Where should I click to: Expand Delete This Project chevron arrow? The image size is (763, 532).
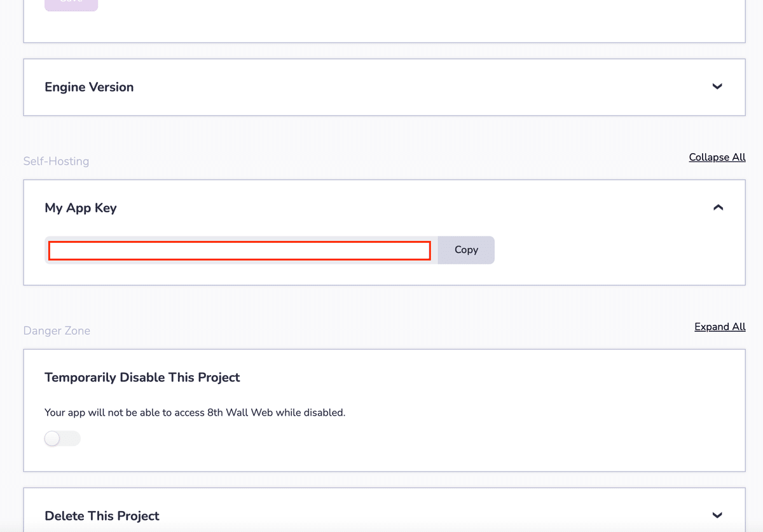pos(717,515)
